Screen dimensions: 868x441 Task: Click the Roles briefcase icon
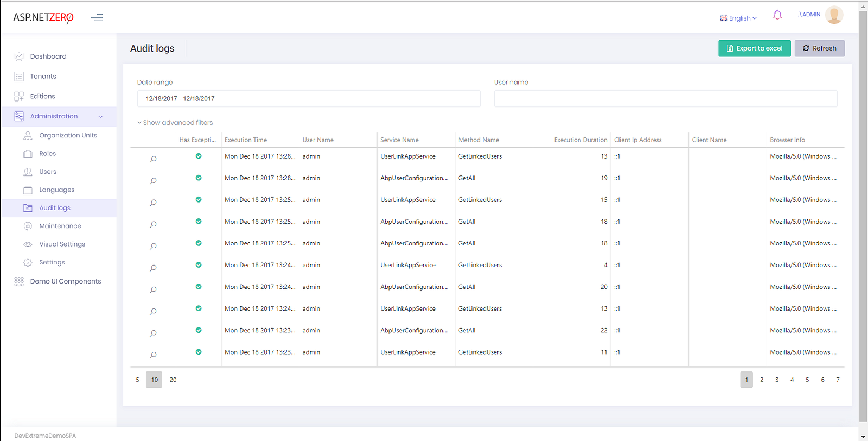coord(28,154)
